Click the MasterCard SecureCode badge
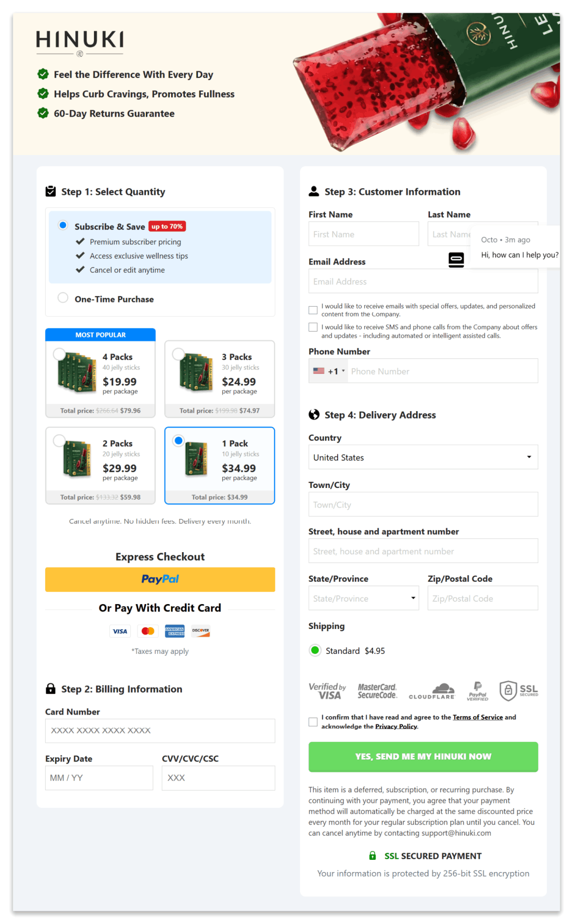This screenshot has height=924, width=573. point(377,691)
